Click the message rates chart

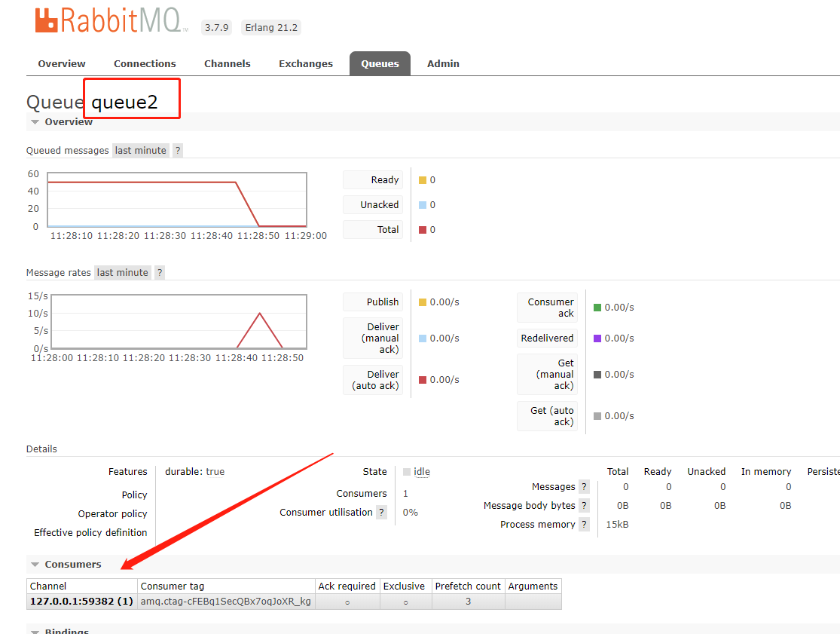179,322
